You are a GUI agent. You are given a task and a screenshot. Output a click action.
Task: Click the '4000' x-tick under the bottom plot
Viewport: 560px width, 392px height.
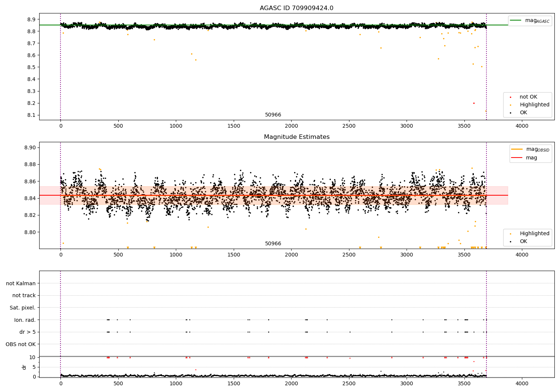click(522, 384)
